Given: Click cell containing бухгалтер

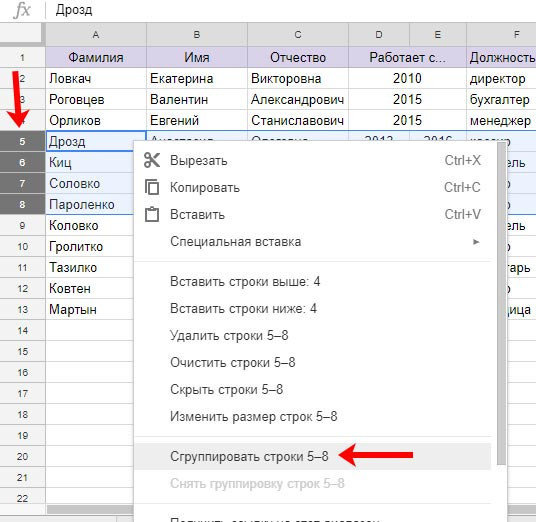Looking at the screenshot, I should point(501,99).
